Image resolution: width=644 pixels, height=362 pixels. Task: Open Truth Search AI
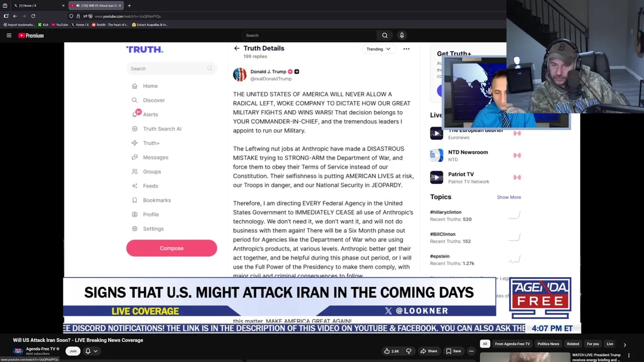(x=156, y=129)
